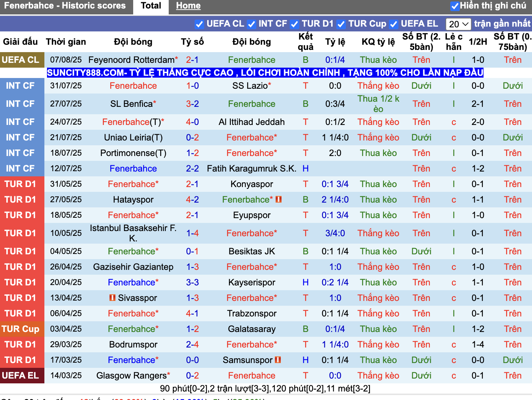
Task: Click the 1-4 half-time score in the Bodrumspor row
Action: tap(478, 345)
